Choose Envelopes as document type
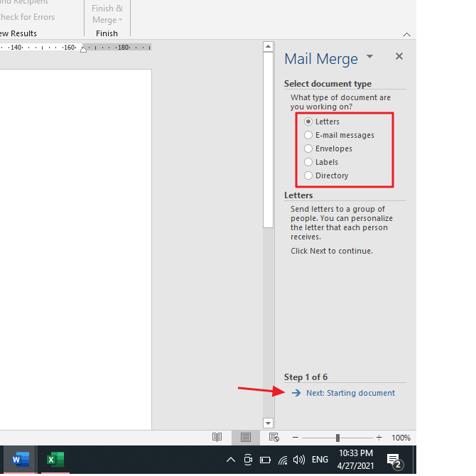 (x=308, y=148)
